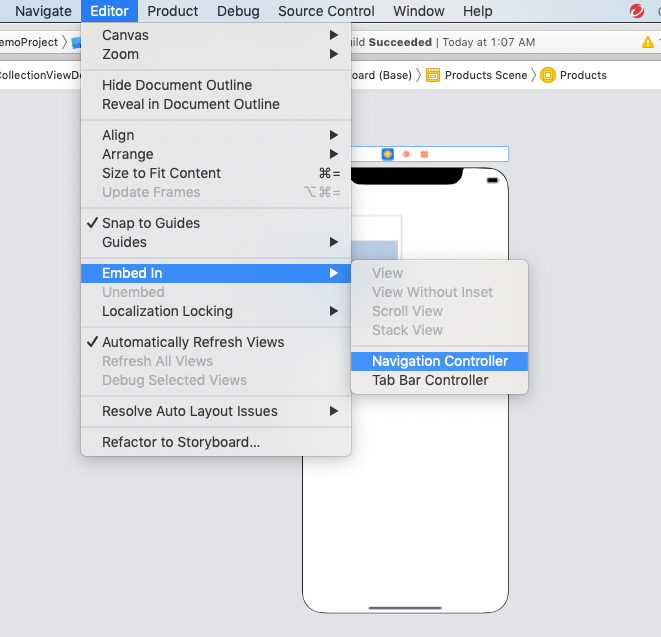Toggle Automatically Refresh Views
661x637 pixels.
click(216, 342)
